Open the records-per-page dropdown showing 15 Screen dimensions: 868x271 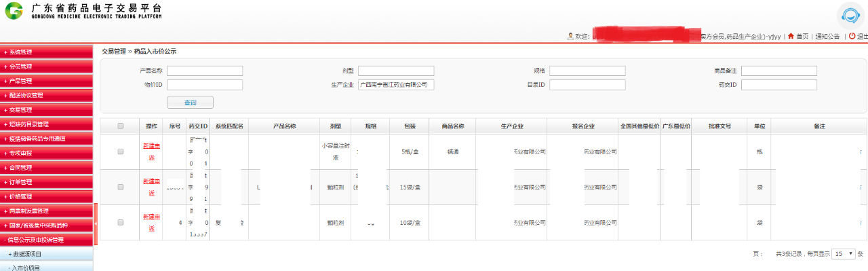[844, 253]
